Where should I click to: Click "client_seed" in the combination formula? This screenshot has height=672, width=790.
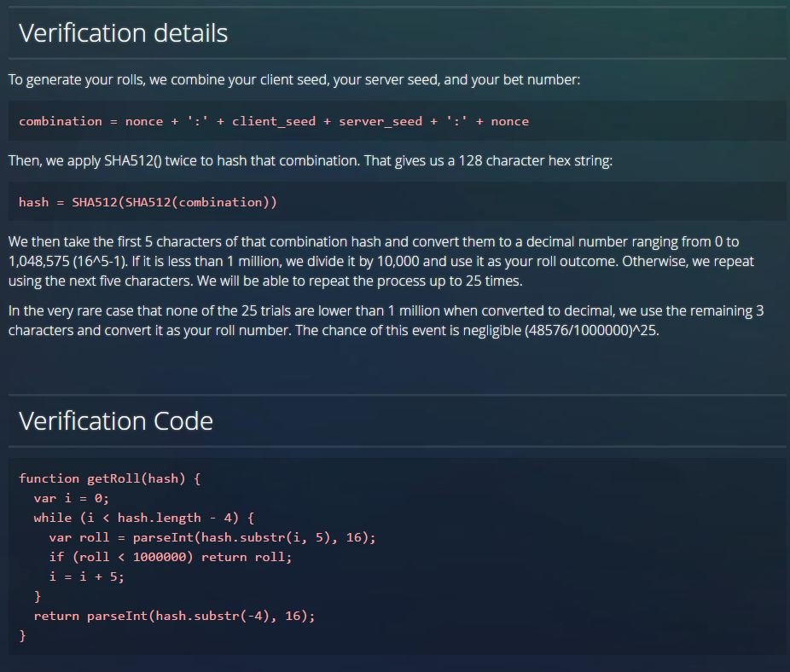tap(273, 121)
